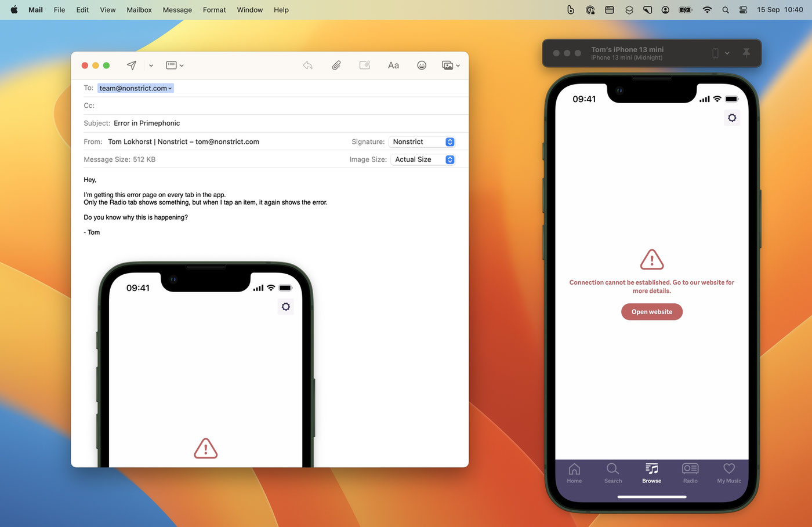The image size is (812, 527).
Task: Open the photo browser icon
Action: pos(447,66)
